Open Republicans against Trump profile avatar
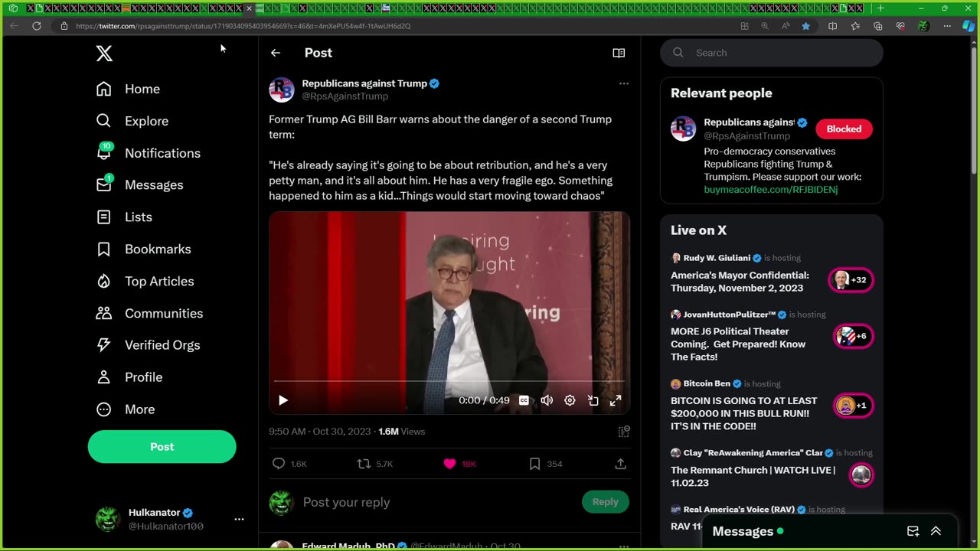The image size is (980, 551). (x=282, y=90)
